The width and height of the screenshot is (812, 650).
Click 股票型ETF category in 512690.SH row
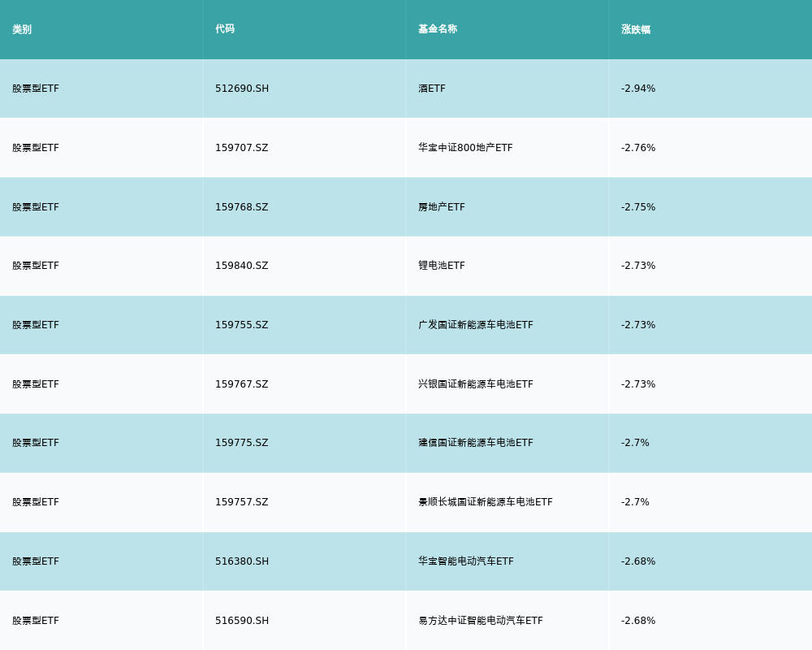36,89
